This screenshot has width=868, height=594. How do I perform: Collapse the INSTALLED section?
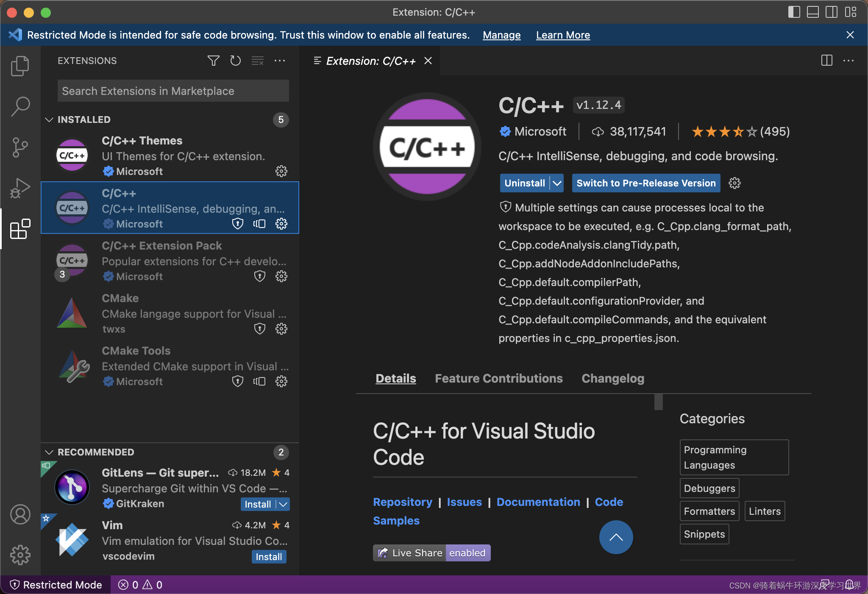[49, 120]
